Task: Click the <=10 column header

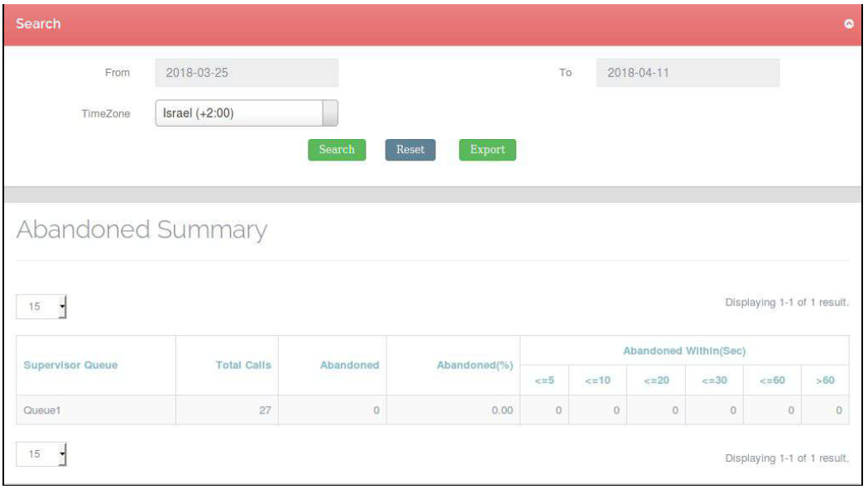Action: coord(597,381)
